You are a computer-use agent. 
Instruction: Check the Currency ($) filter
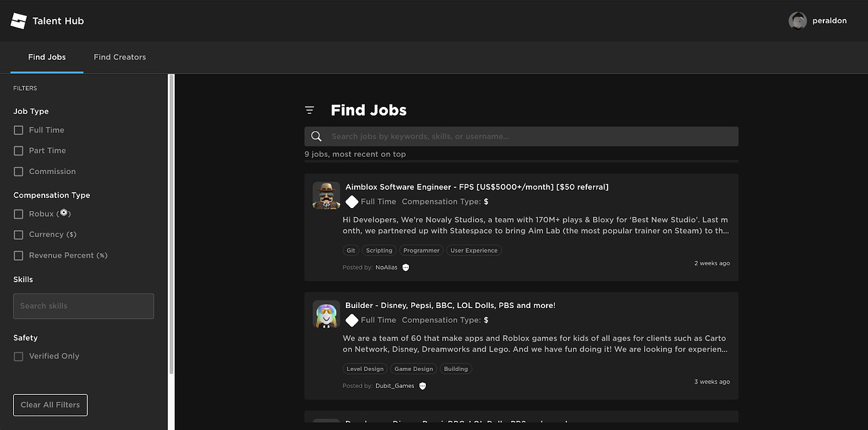19,234
